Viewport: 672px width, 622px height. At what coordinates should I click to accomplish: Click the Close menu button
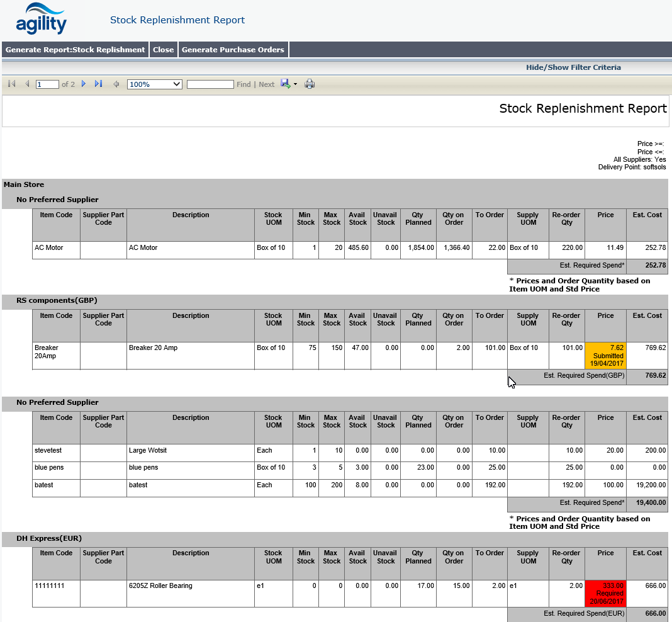click(x=163, y=50)
